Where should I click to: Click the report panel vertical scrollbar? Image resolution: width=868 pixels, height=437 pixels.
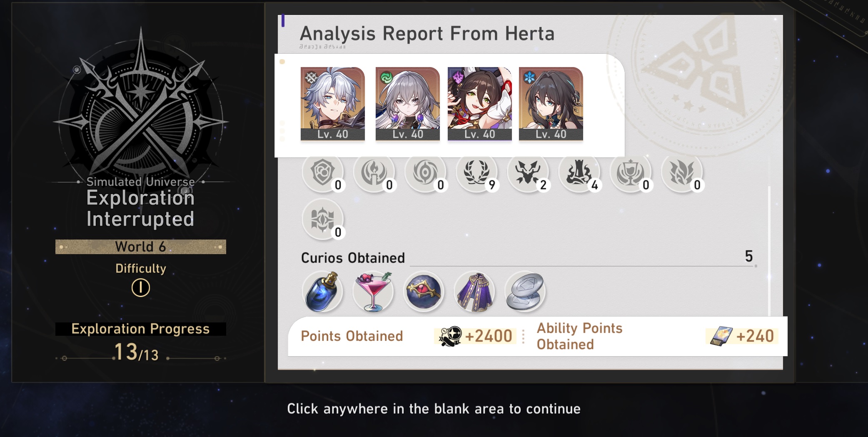tap(769, 250)
